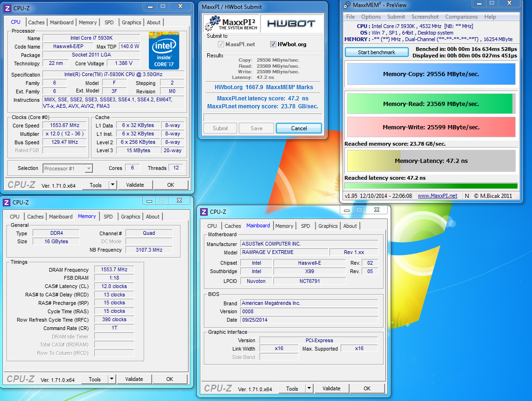Click the N status cell in MaxxMEM
The width and height of the screenshot is (532, 401).
467,196
